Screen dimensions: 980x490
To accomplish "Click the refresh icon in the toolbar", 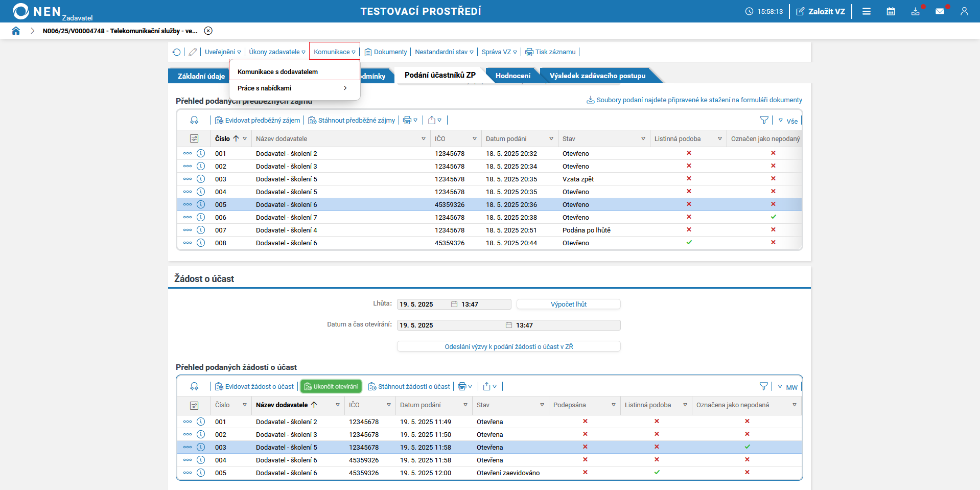I will tap(177, 52).
